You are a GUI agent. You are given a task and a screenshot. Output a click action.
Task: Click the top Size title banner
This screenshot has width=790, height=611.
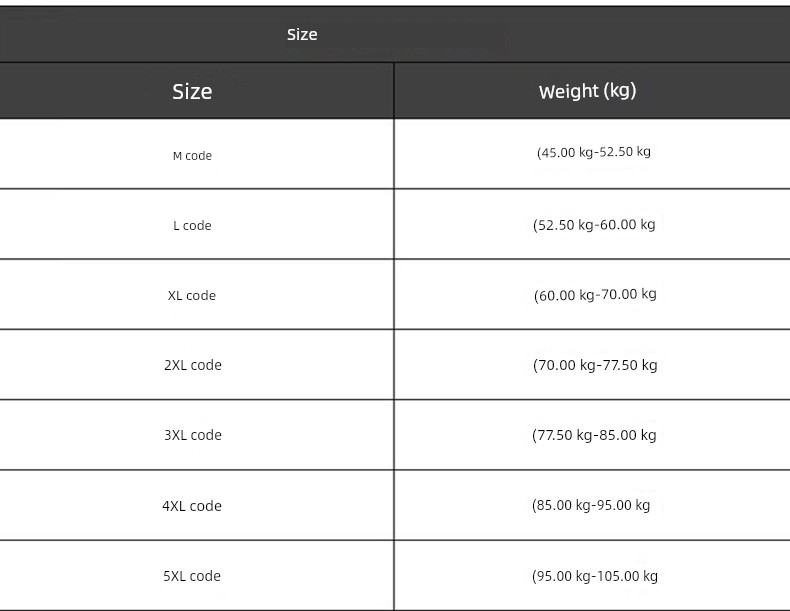click(302, 34)
